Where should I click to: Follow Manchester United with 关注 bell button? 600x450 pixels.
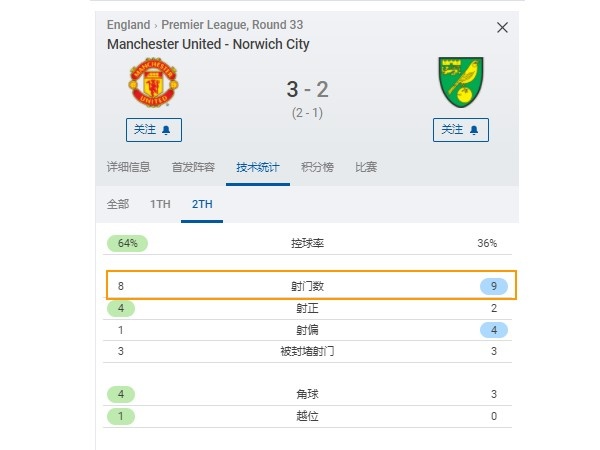154,130
